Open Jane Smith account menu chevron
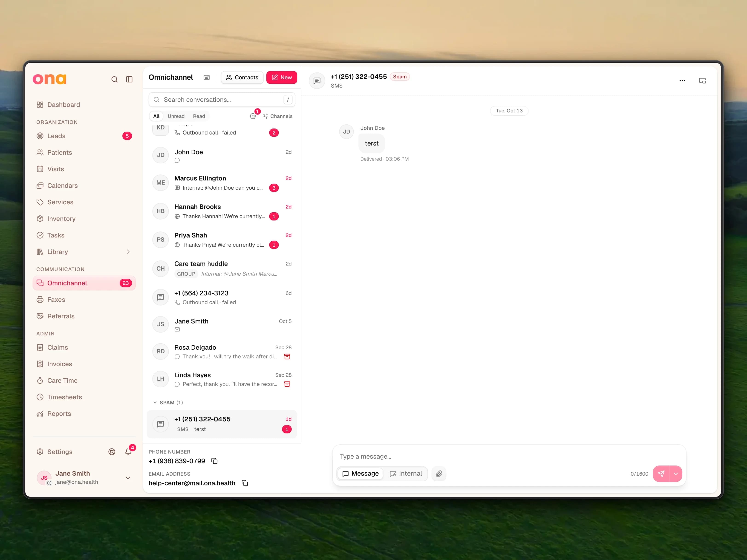The height and width of the screenshot is (560, 747). (128, 478)
